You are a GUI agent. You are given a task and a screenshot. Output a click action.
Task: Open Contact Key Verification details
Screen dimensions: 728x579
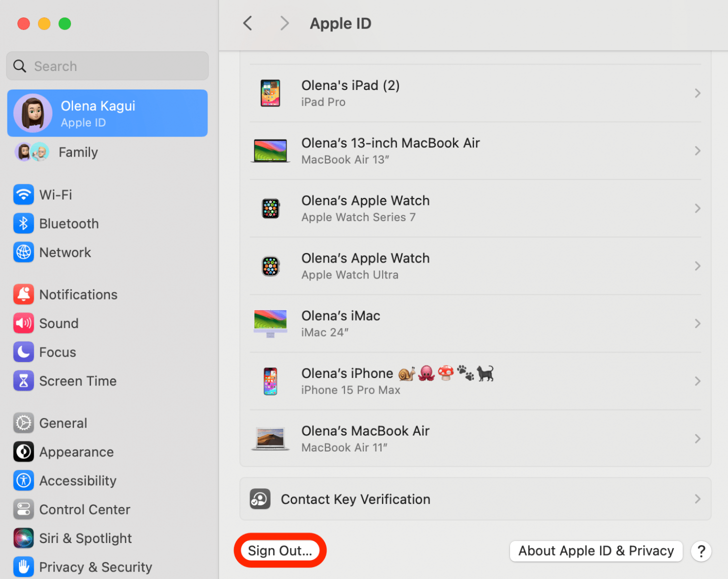click(x=475, y=498)
